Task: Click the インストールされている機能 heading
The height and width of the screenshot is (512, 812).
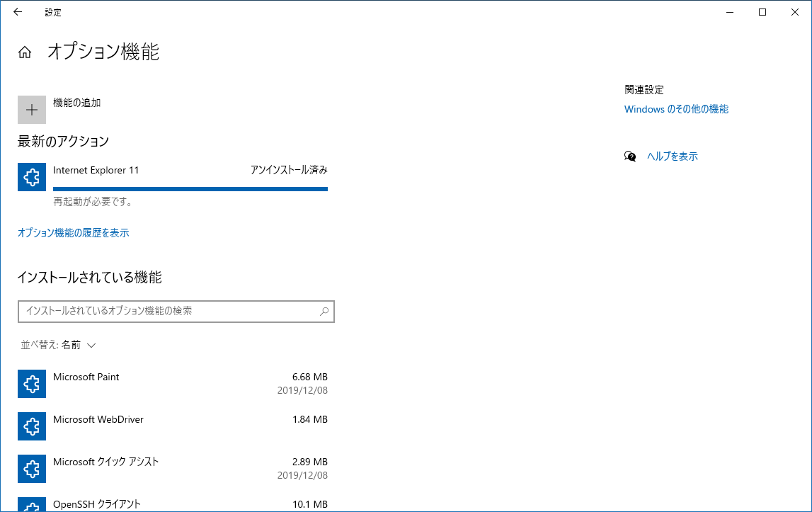Action: pos(90,278)
